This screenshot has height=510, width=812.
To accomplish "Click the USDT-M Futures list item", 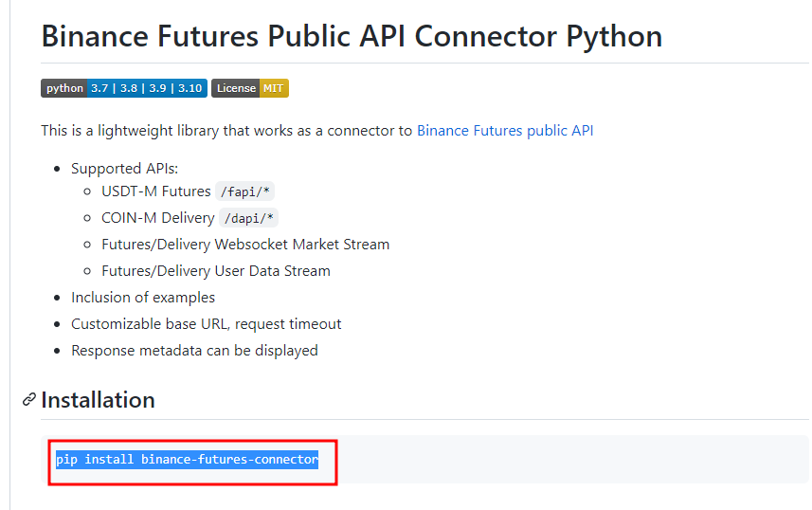I will click(x=156, y=191).
